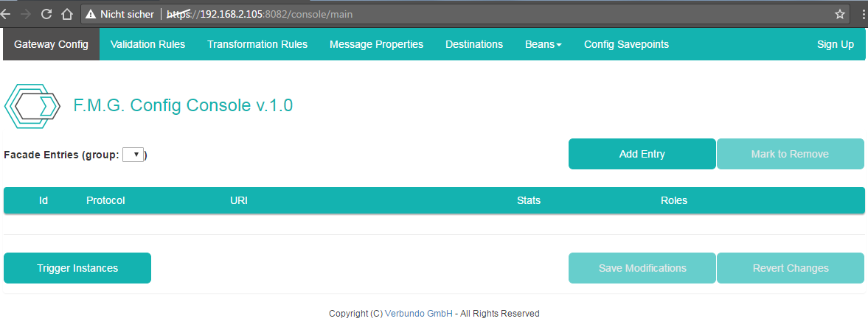
Task: Click the browser home icon
Action: click(66, 14)
